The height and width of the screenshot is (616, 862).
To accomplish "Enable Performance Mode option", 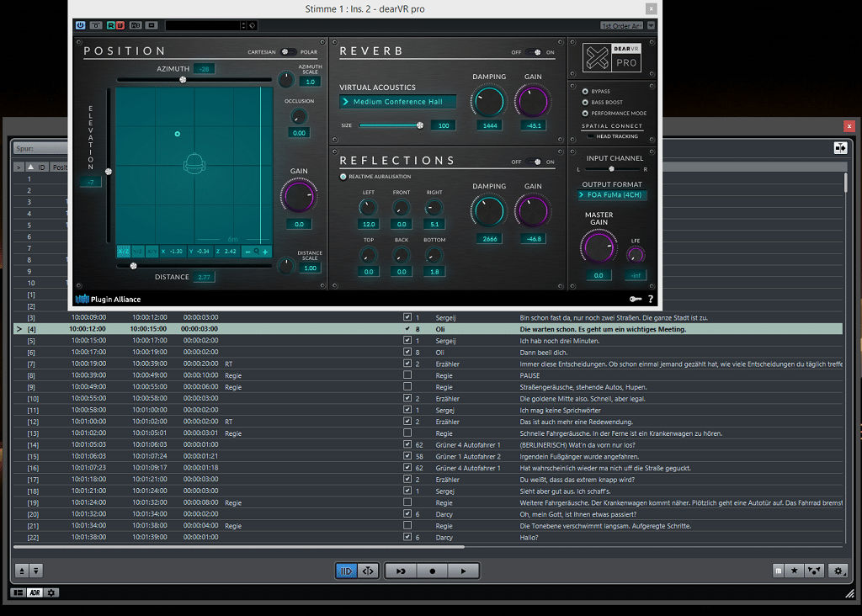I will (x=585, y=114).
